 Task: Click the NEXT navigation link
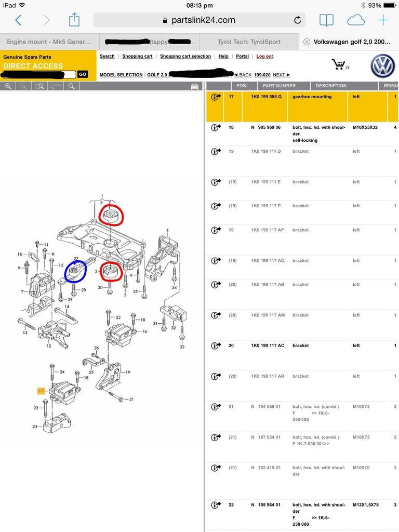[281, 75]
